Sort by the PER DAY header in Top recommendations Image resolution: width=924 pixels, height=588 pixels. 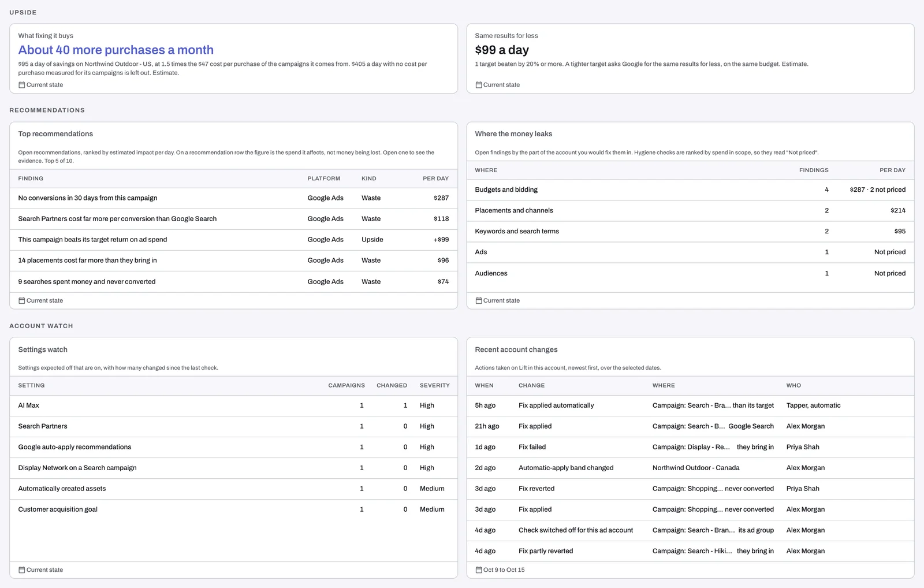[435, 178]
